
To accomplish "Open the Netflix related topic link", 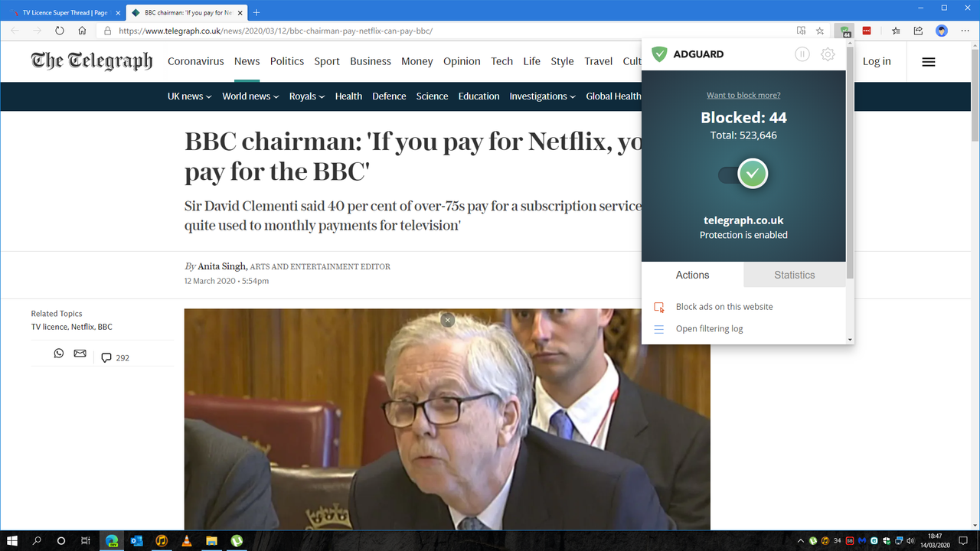I will click(82, 327).
